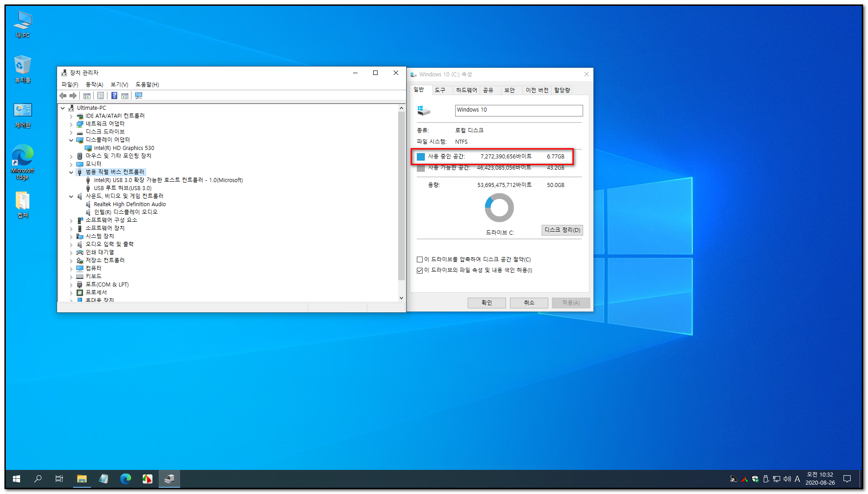The image size is (868, 494).
Task: Expand the 시스템 장치 node
Action: 71,237
